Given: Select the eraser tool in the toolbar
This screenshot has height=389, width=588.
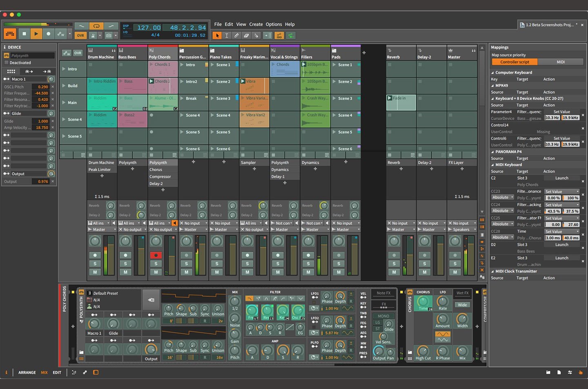Looking at the screenshot, I should coord(246,35).
